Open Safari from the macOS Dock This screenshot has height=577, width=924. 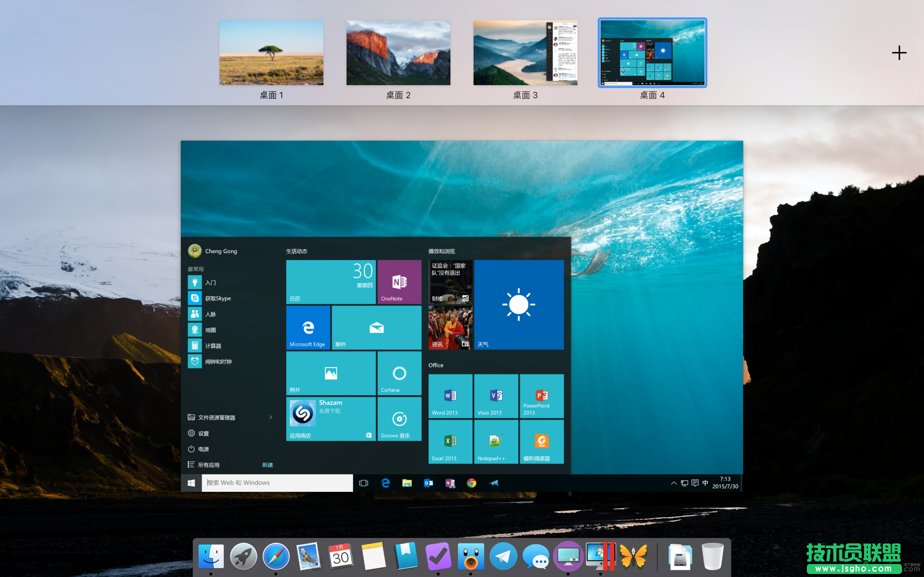click(x=275, y=557)
